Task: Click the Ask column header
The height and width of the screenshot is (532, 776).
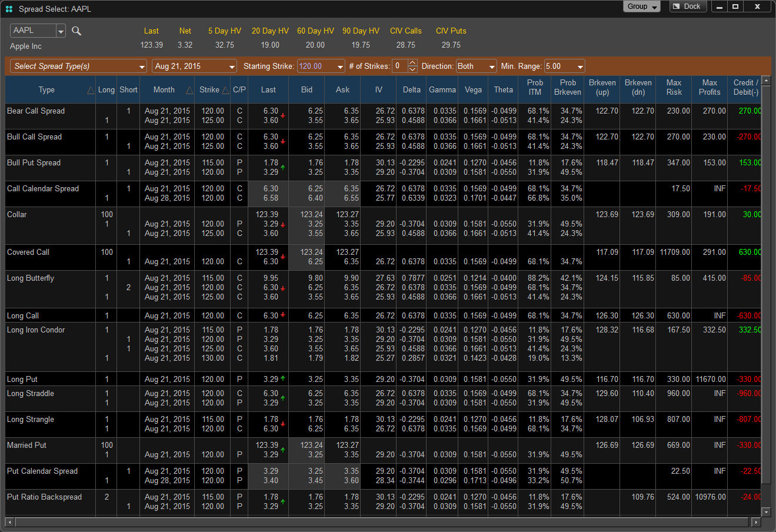Action: tap(342, 89)
